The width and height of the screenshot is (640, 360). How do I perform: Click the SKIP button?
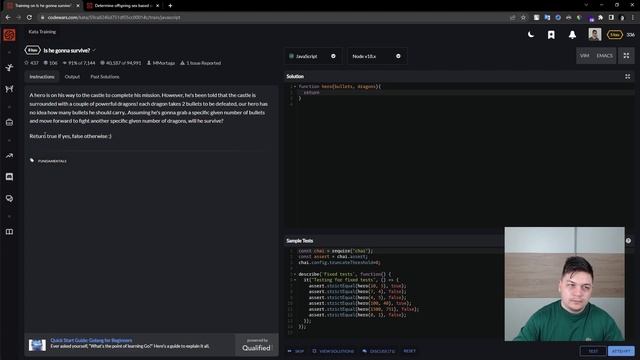296,351
